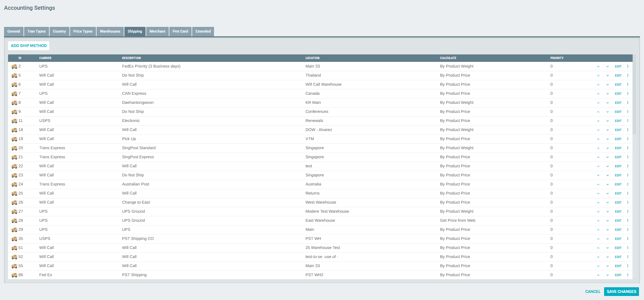The height and width of the screenshot is (300, 644).
Task: Edit the Change to East ship method
Action: [618, 203]
